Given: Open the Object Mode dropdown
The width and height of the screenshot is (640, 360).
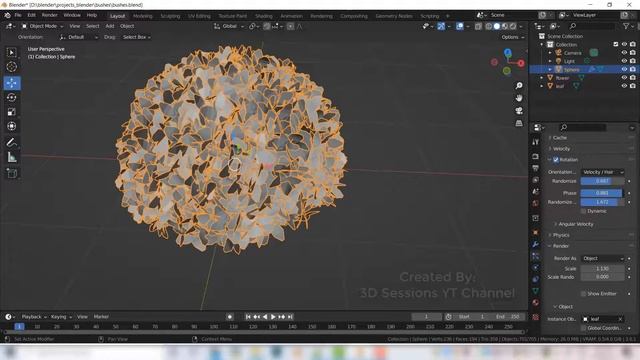Looking at the screenshot, I should coord(42,26).
